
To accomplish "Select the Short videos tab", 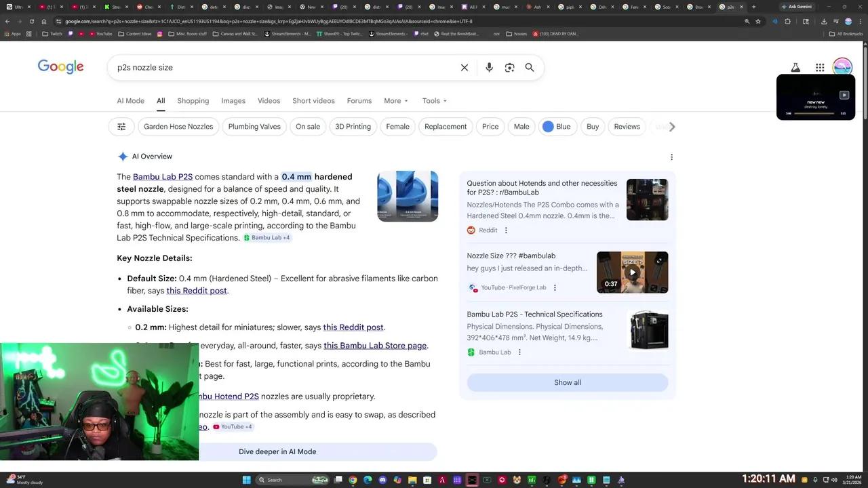I will click(313, 101).
